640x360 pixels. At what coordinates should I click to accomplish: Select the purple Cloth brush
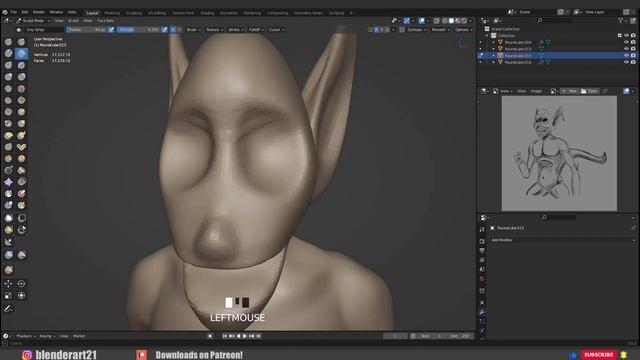[x=8, y=182]
